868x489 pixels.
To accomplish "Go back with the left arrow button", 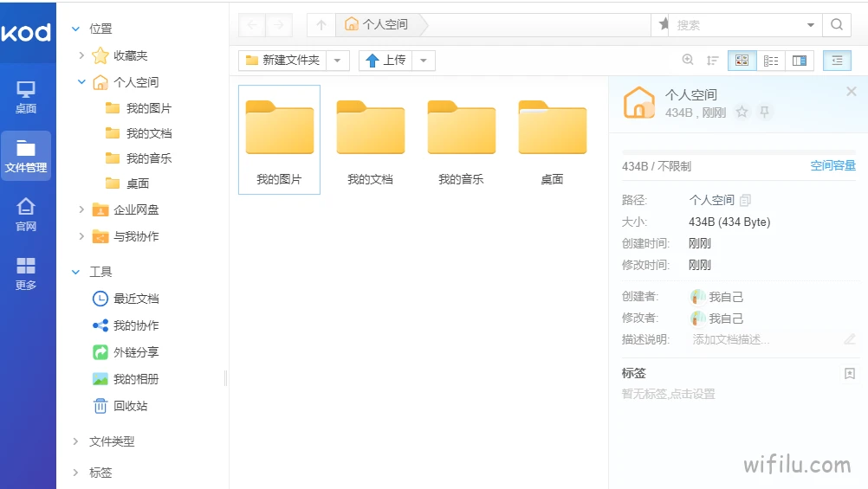I will click(252, 25).
